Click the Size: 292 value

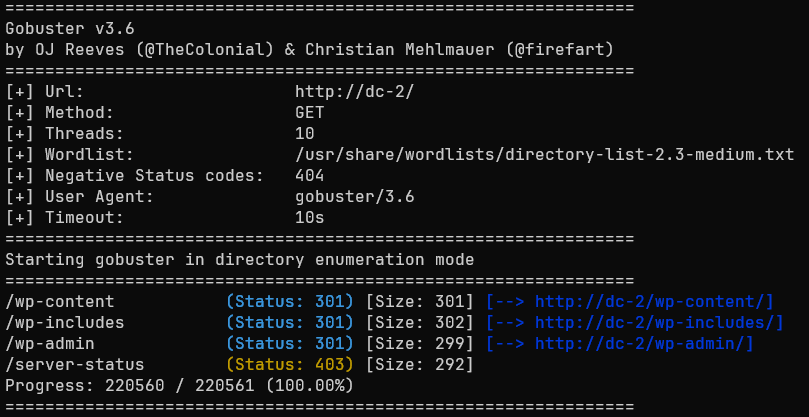[x=420, y=365]
